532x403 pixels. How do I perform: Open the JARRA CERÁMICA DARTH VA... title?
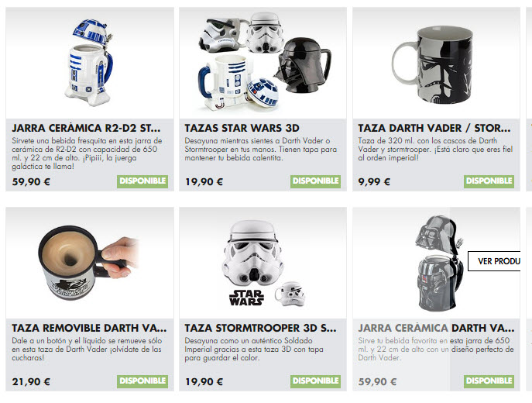click(x=436, y=328)
